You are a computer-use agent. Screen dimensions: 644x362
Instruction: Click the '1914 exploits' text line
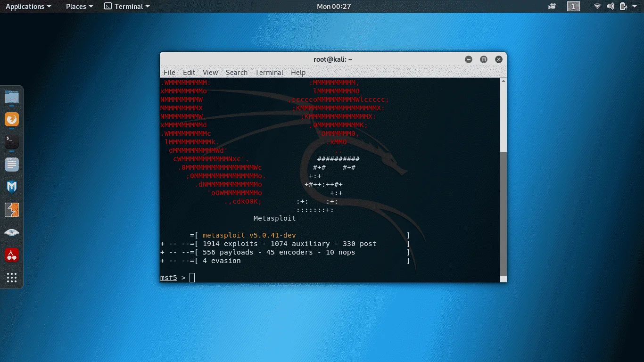pyautogui.click(x=289, y=244)
